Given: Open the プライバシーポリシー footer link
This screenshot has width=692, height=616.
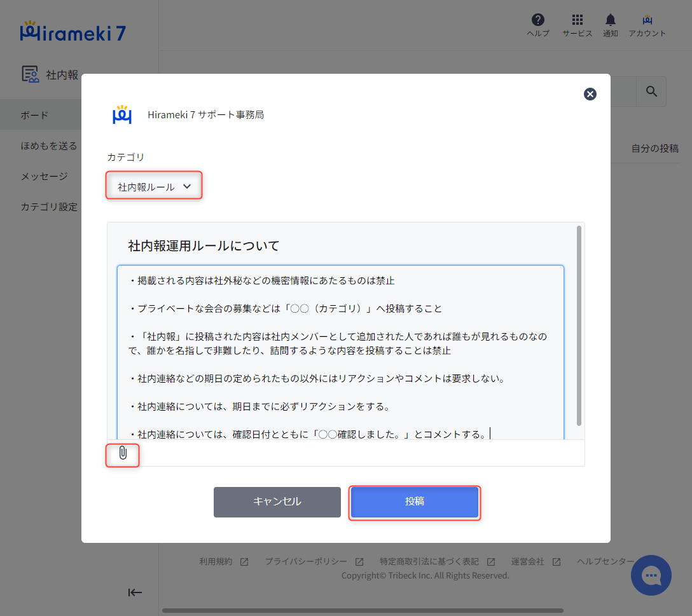Looking at the screenshot, I should (x=306, y=561).
